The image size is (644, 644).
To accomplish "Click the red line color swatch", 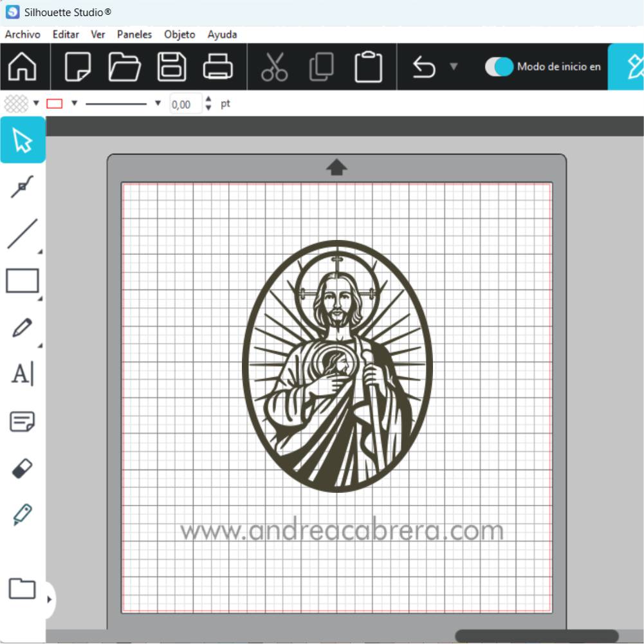I will click(x=55, y=104).
